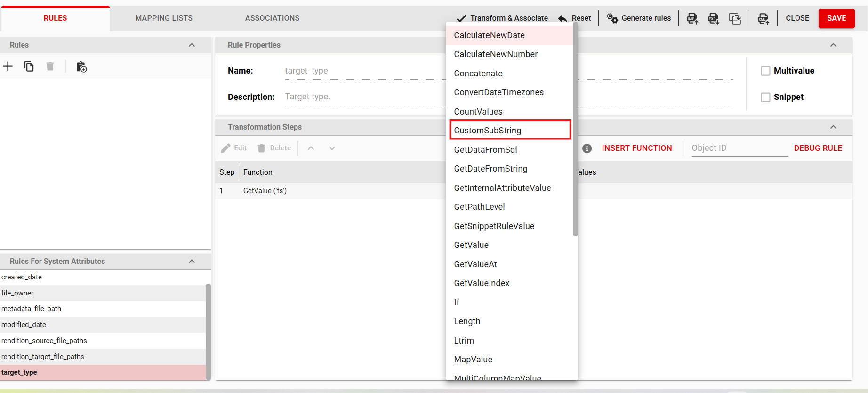Open the Associations tab
The width and height of the screenshot is (868, 393).
point(272,18)
